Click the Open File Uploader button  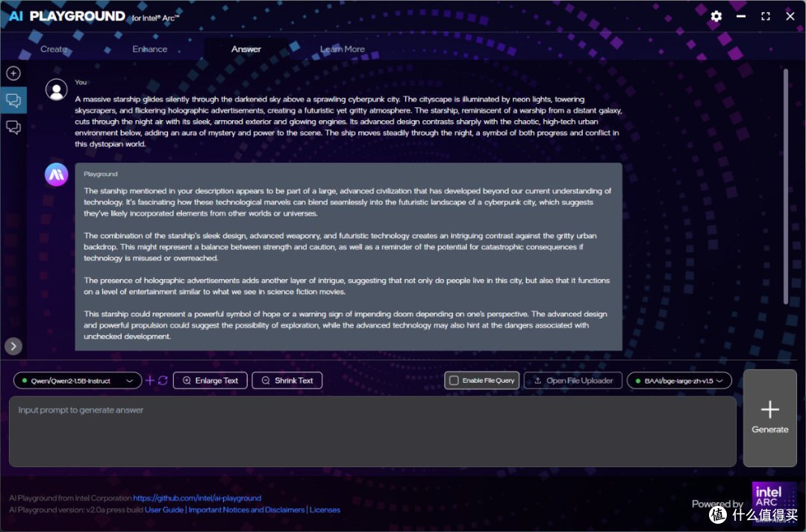pos(572,381)
